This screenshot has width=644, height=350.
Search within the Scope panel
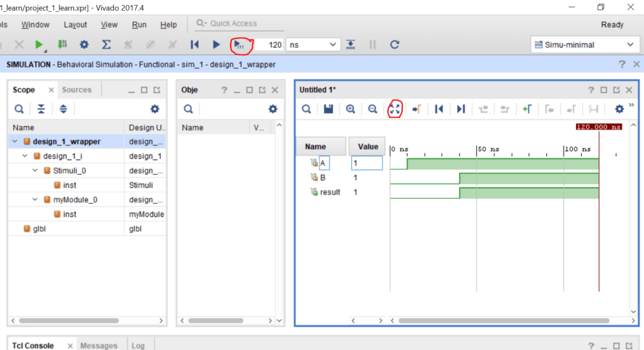coord(19,109)
